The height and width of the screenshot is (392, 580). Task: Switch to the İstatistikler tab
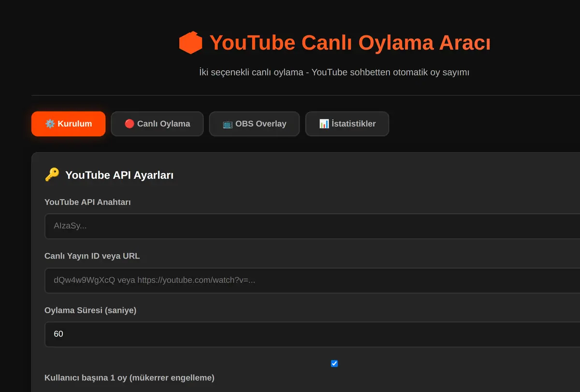[x=347, y=124]
